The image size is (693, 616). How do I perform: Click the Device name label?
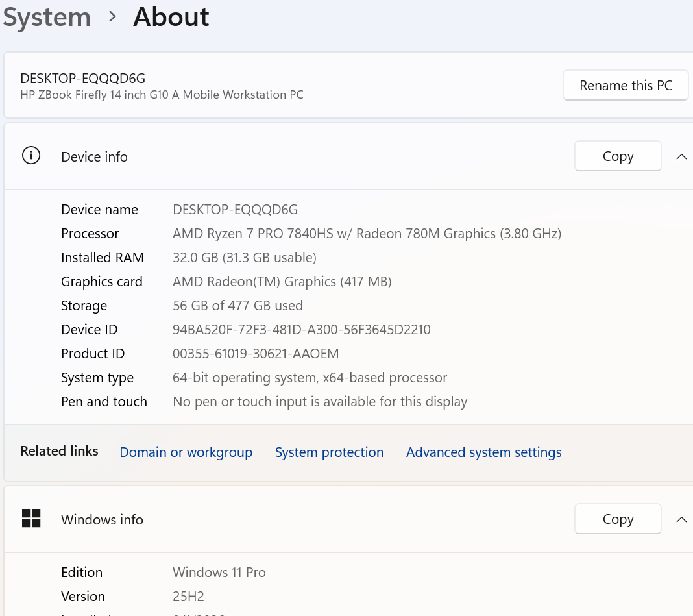[99, 209]
